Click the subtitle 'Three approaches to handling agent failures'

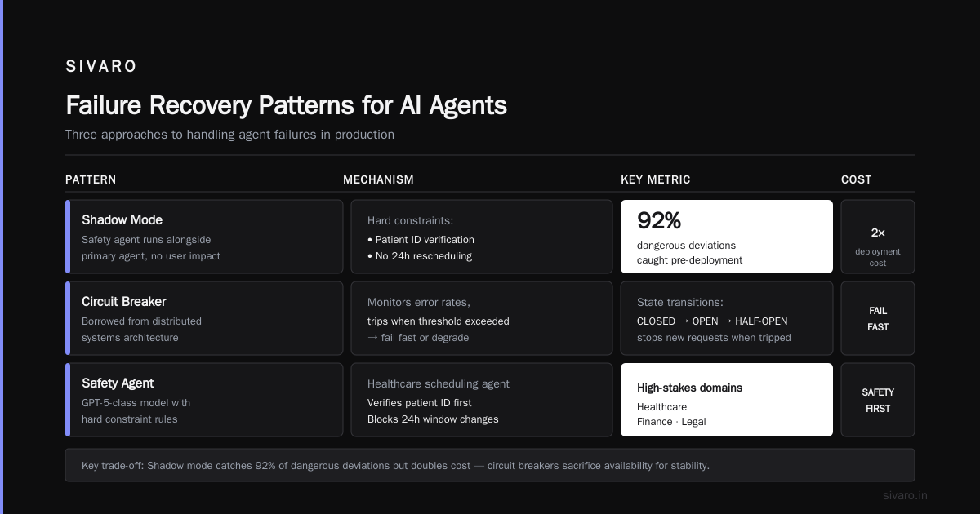[x=229, y=135]
